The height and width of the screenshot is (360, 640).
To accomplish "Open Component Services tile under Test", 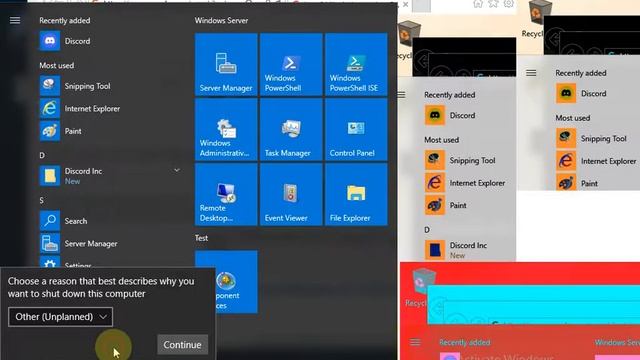I will pyautogui.click(x=237, y=282).
